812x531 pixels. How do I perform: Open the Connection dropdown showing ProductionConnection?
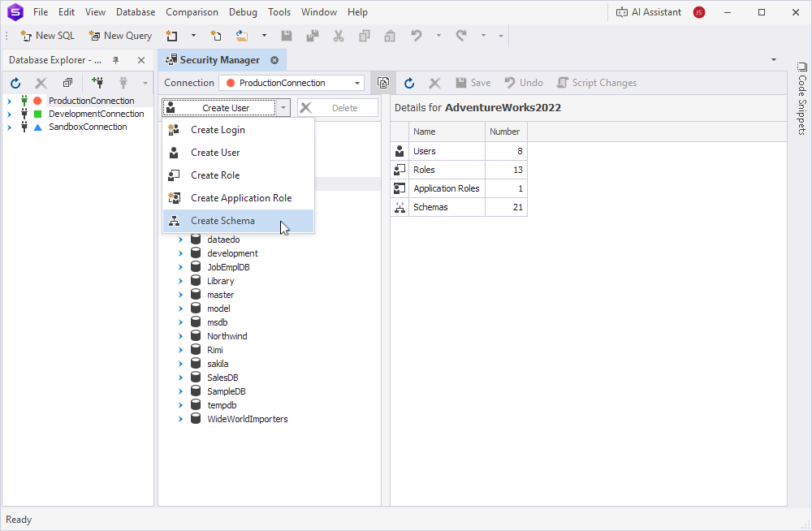pyautogui.click(x=291, y=82)
